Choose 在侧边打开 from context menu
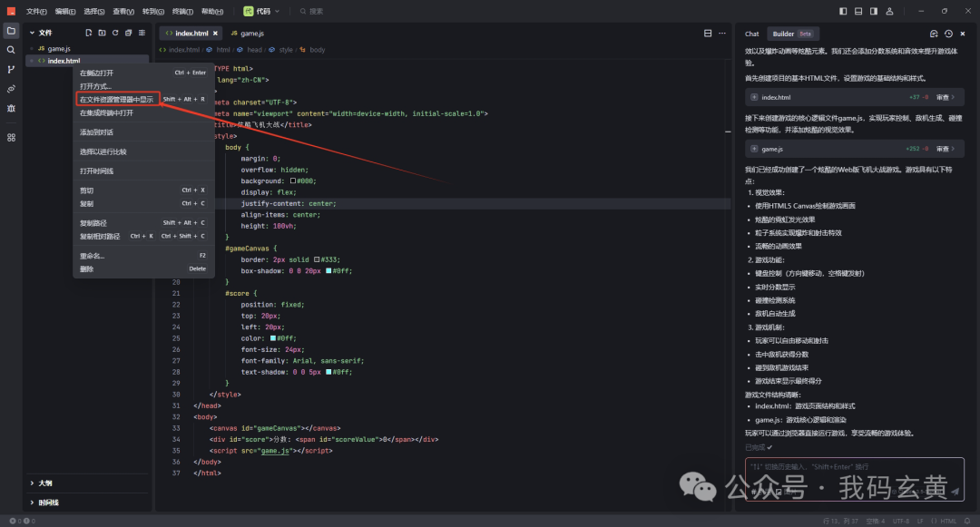 click(x=143, y=73)
